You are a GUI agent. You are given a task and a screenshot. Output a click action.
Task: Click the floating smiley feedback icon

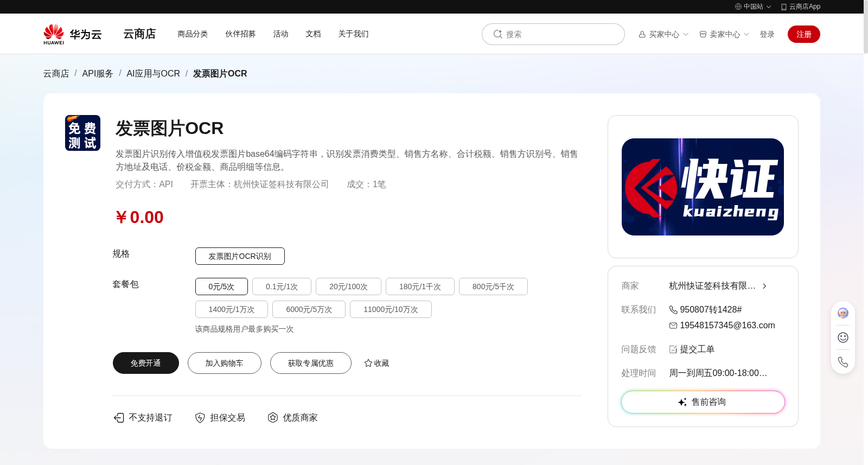[x=843, y=337]
